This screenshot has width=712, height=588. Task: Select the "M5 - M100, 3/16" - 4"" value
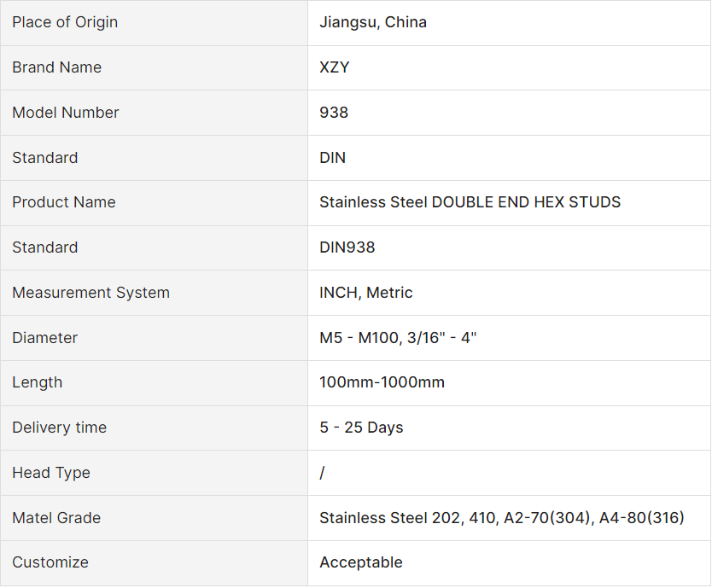point(398,338)
